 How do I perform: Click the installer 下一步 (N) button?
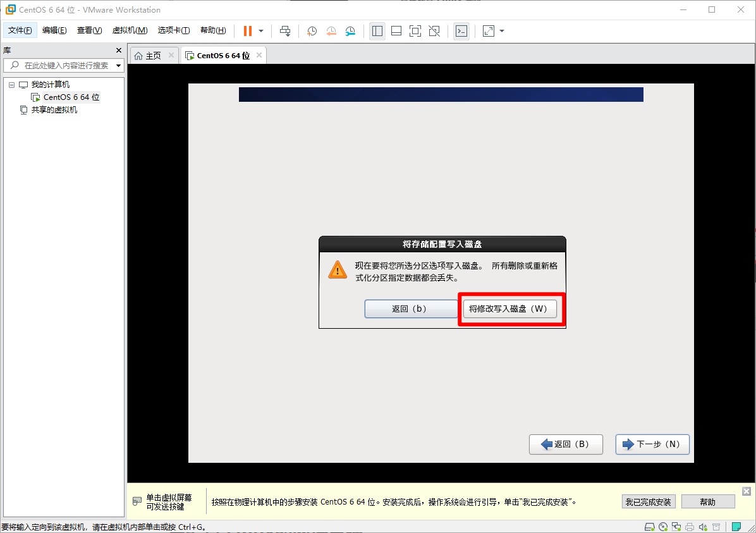click(x=652, y=444)
